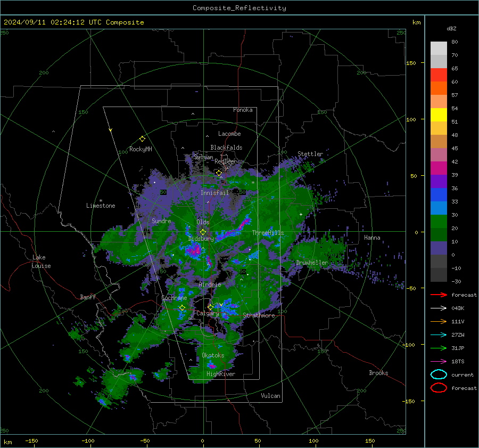This screenshot has width=479, height=448.
Task: Select the 80 dBZ light gray swatch
Action: tap(439, 48)
